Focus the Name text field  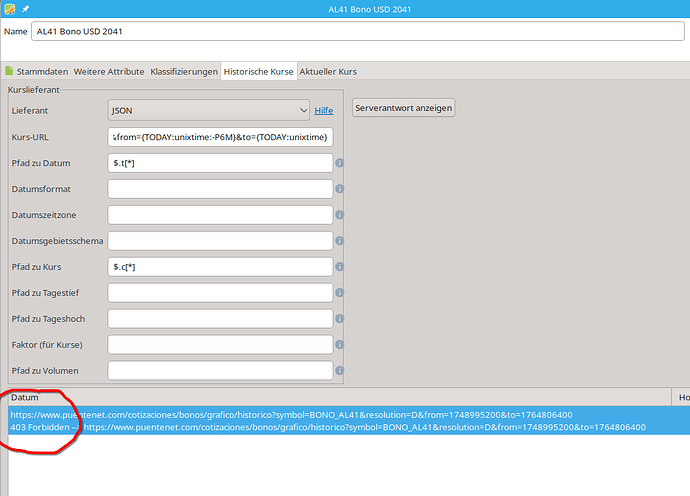357,31
